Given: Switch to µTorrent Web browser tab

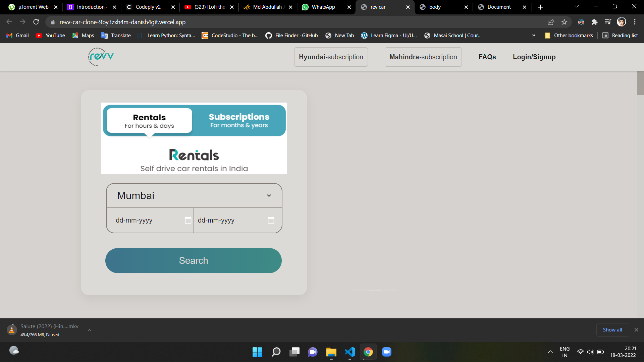Looking at the screenshot, I should [x=33, y=7].
